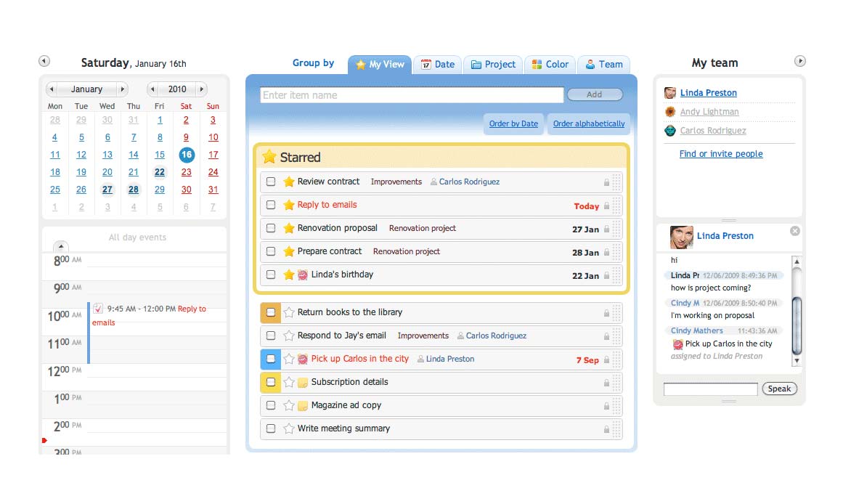Click the lock icon on Reply to emails row
Viewport: 843px width, 504px height.
click(606, 206)
